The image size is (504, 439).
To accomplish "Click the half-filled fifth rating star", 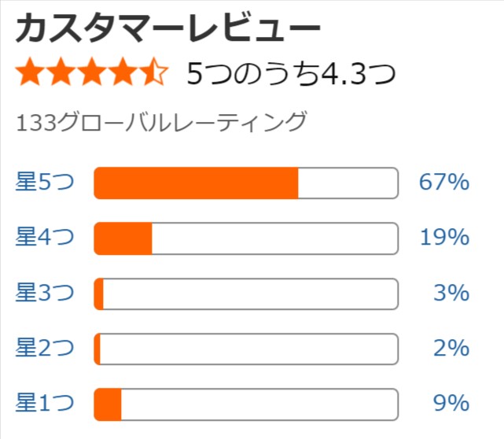I will 153,72.
